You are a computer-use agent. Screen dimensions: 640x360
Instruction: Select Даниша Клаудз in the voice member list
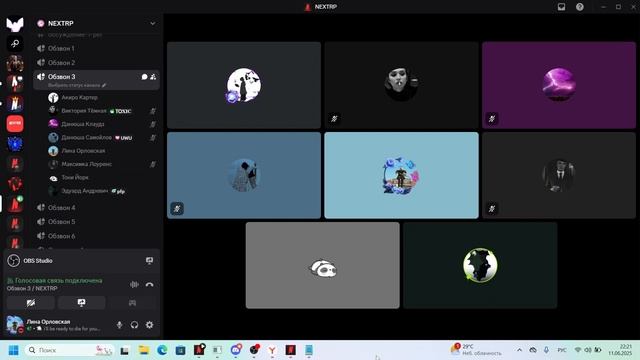[102, 124]
